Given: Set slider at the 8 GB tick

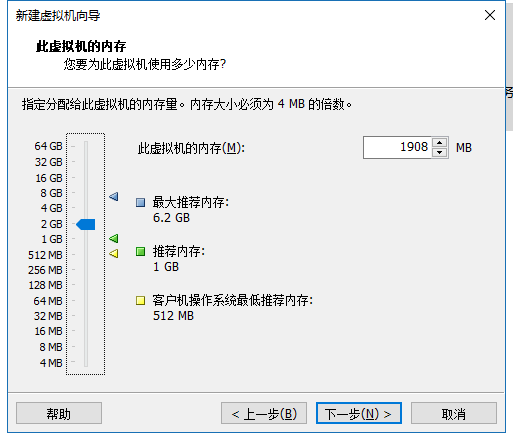Looking at the screenshot, I should click(x=86, y=193).
